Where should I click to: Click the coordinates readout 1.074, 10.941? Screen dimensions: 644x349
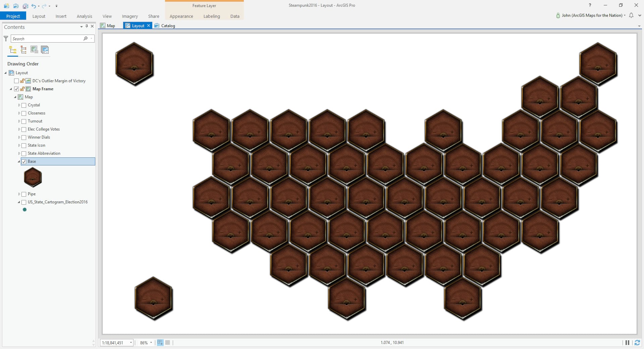tap(392, 343)
